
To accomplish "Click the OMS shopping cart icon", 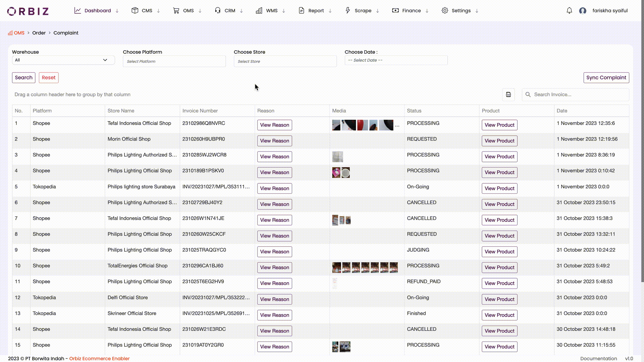I will tap(176, 10).
